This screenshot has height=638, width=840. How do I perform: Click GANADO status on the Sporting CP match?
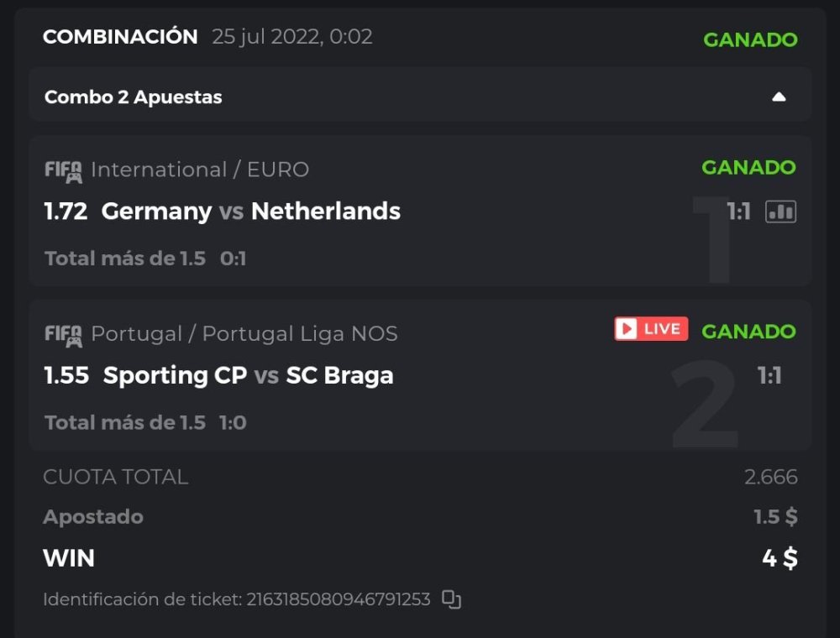pyautogui.click(x=748, y=332)
